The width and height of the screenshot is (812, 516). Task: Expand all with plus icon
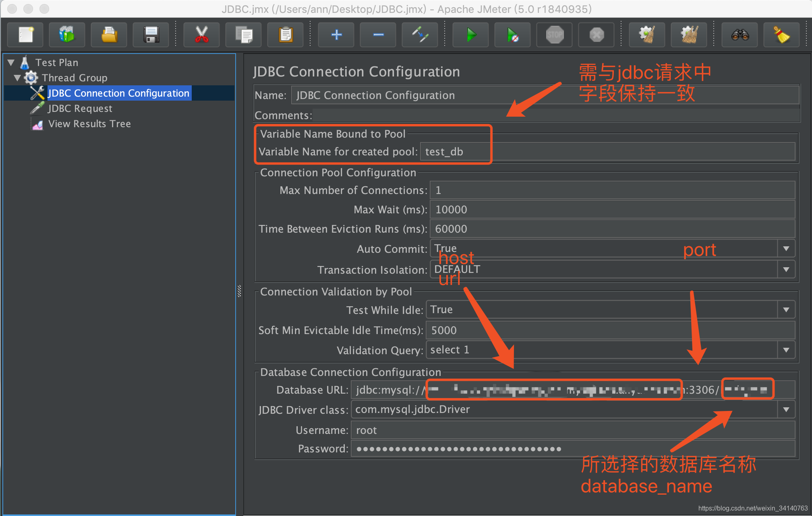pos(336,35)
